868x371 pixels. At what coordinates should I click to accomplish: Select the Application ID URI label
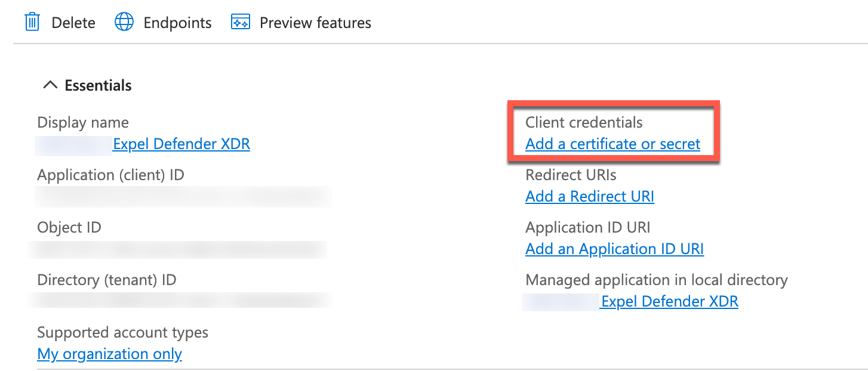pyautogui.click(x=588, y=227)
